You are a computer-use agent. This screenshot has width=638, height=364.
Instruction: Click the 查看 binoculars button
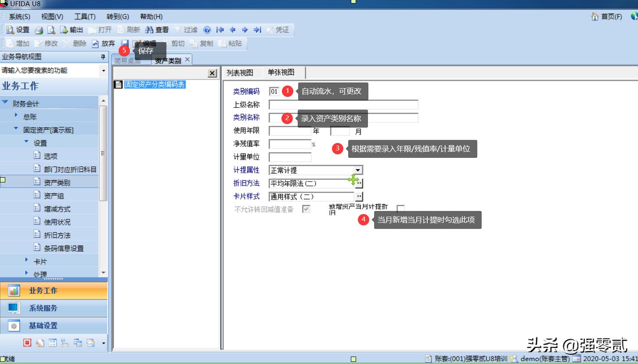157,30
